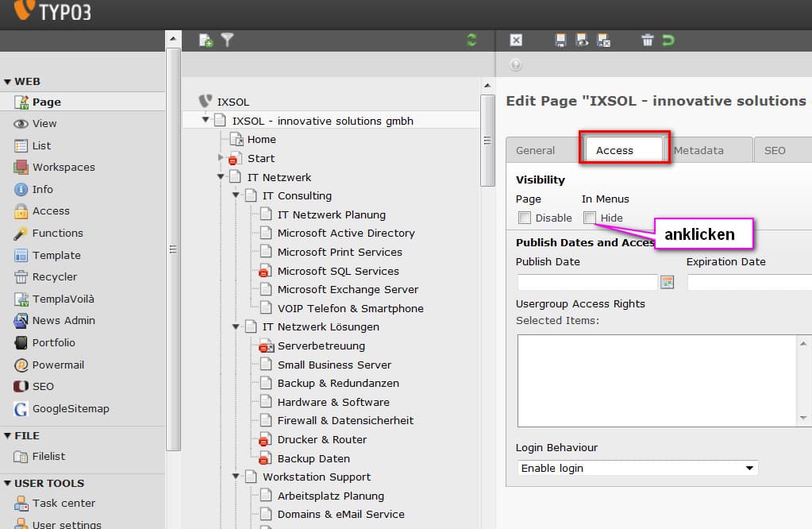Close the edit document icon

(x=516, y=41)
